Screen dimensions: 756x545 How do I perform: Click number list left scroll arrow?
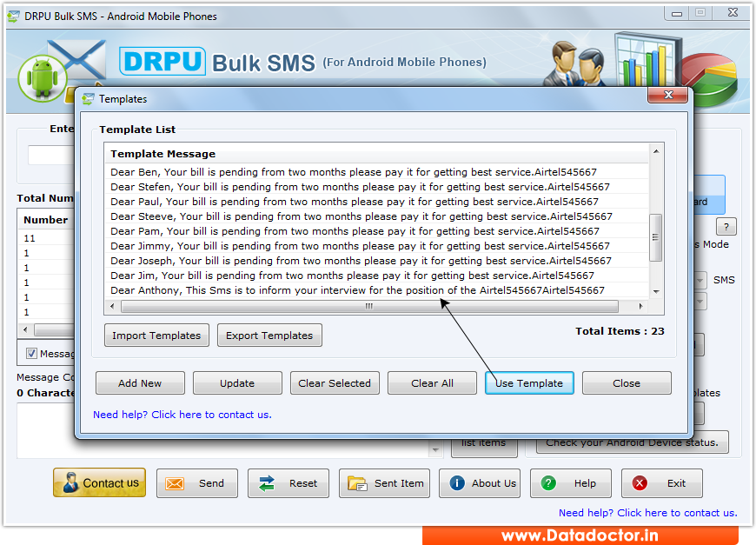tap(25, 330)
